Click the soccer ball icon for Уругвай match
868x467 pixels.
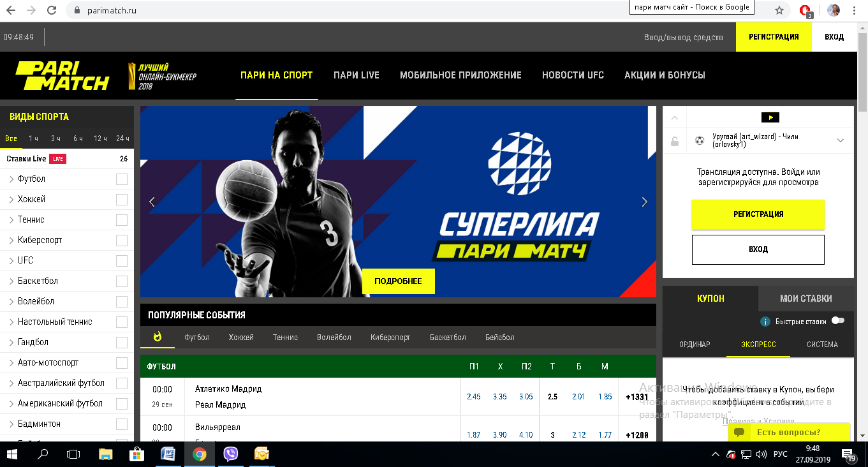[x=700, y=140]
